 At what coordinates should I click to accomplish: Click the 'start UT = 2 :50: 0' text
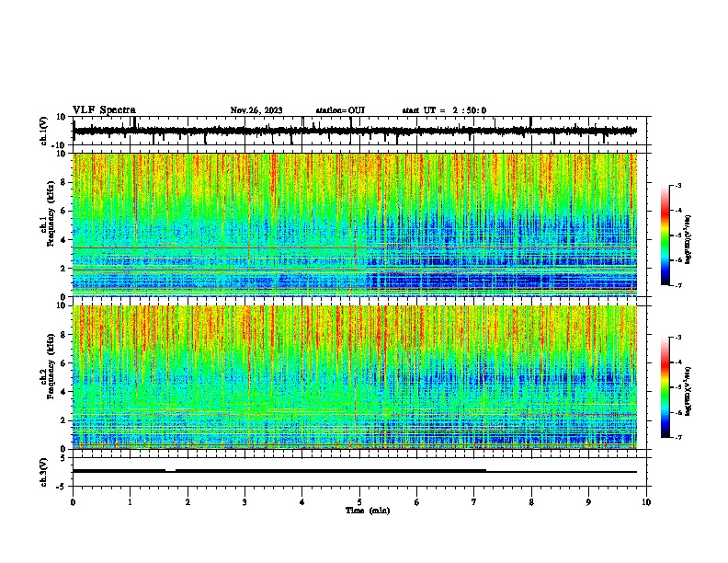(444, 110)
